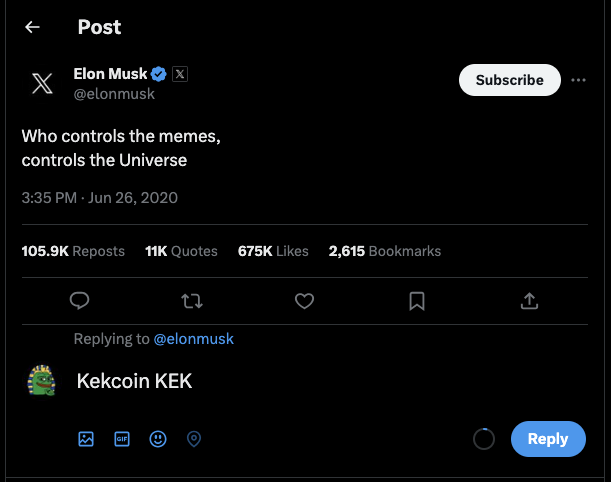Click the reply speech bubble icon
Viewport: 611px width, 482px height.
click(81, 300)
